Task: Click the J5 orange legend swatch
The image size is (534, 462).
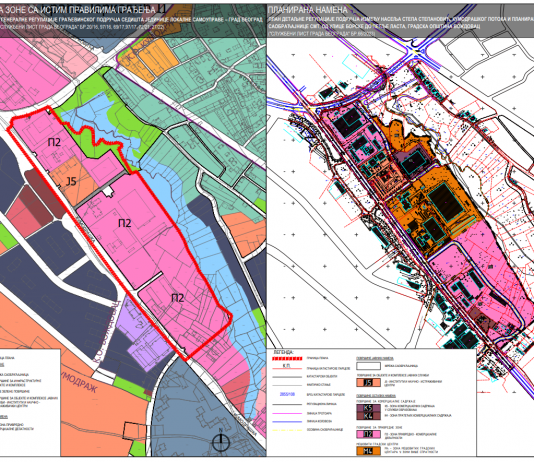Action: click(x=368, y=382)
